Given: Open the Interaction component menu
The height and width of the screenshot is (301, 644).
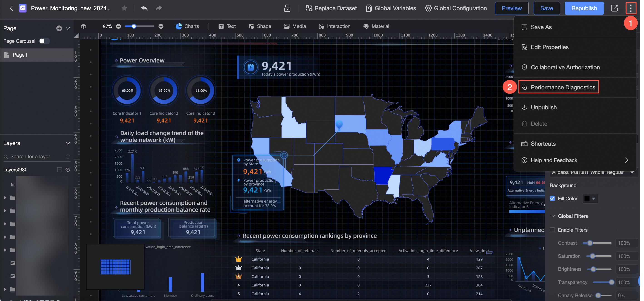Looking at the screenshot, I should pos(334,26).
